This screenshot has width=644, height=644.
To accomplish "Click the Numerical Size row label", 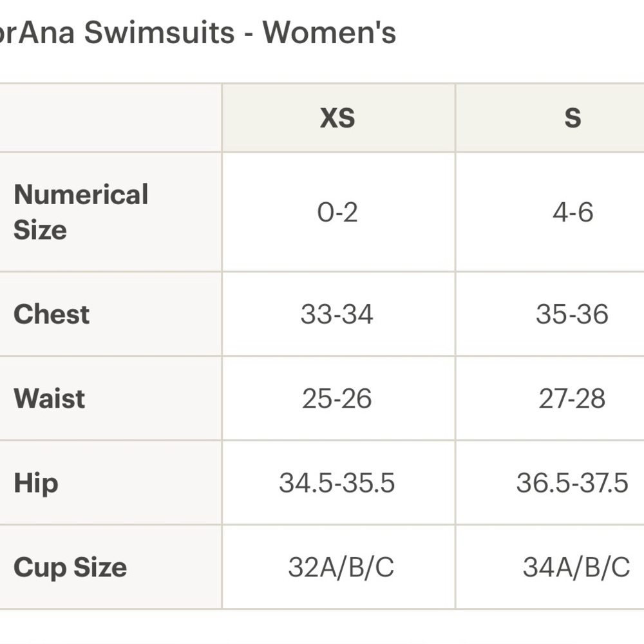I will click(x=81, y=212).
